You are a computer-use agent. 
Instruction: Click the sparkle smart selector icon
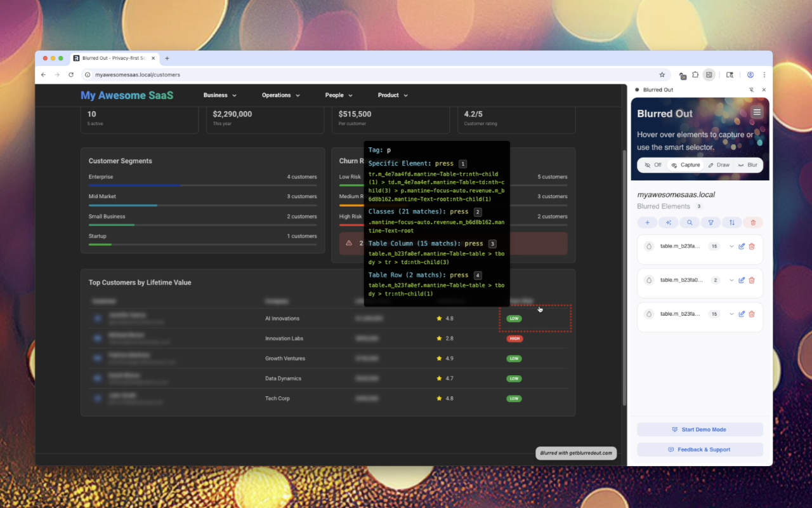tap(668, 223)
